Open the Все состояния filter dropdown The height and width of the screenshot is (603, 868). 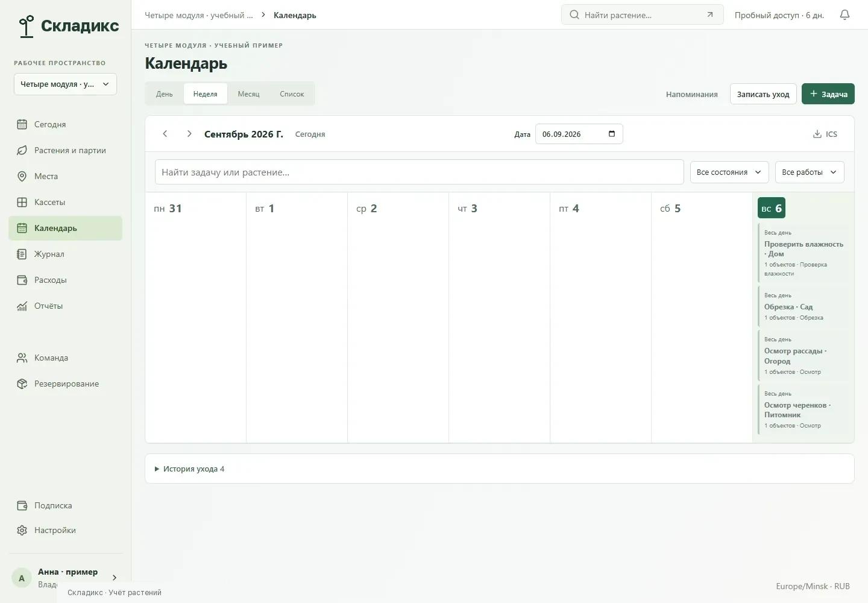[x=729, y=172]
